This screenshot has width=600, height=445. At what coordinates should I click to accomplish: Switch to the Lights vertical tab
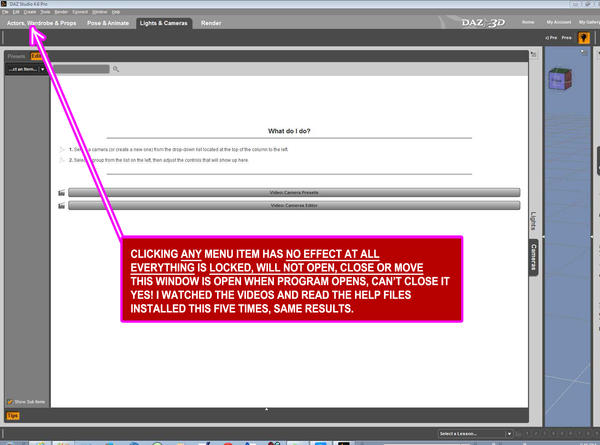click(533, 221)
